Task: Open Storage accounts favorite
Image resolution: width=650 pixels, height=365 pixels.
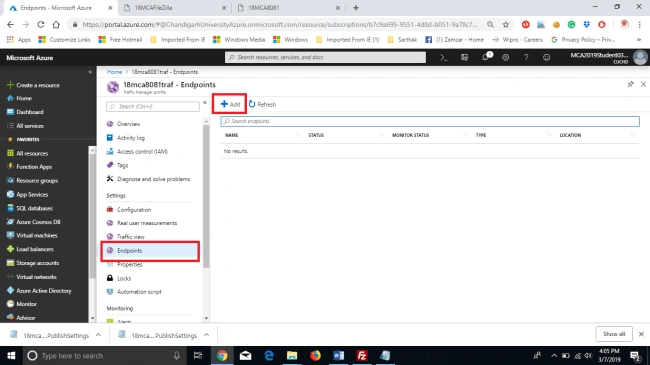Action: [33, 263]
